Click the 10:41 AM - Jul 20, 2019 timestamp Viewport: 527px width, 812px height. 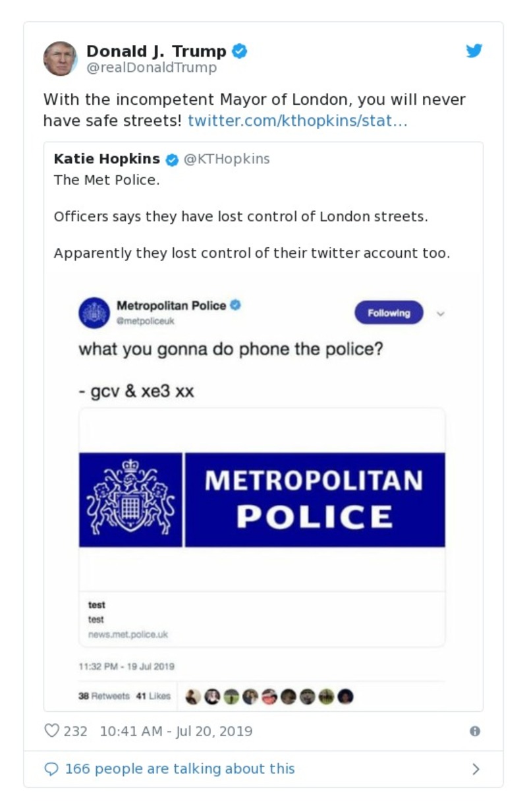(176, 731)
